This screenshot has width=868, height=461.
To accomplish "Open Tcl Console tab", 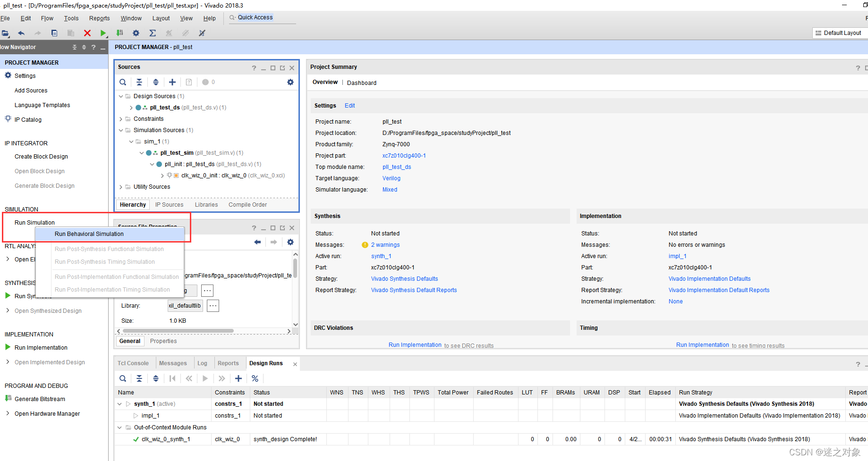I will click(133, 363).
